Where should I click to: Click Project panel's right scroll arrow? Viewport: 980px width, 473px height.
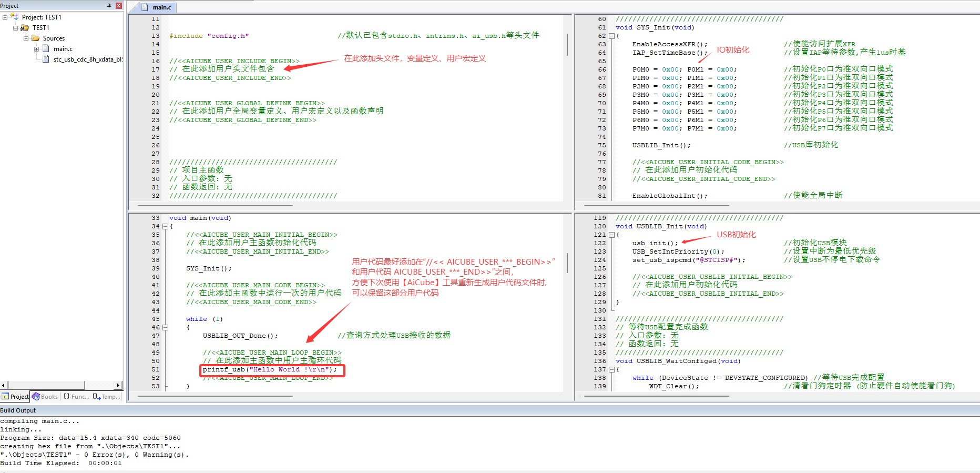pyautogui.click(x=118, y=386)
